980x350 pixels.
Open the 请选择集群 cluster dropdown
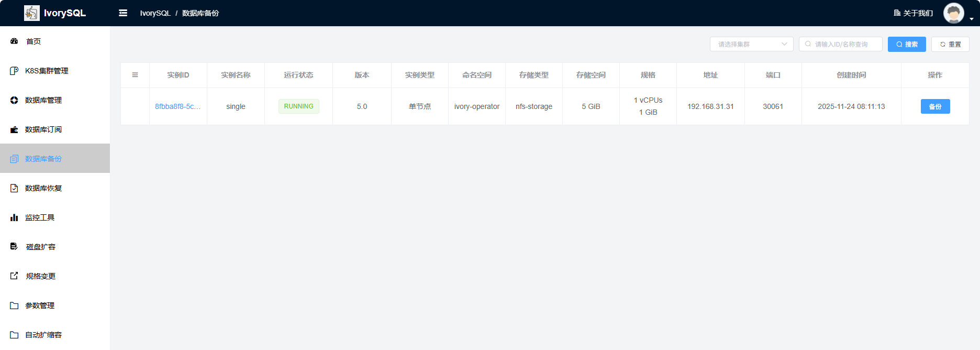[x=751, y=44]
